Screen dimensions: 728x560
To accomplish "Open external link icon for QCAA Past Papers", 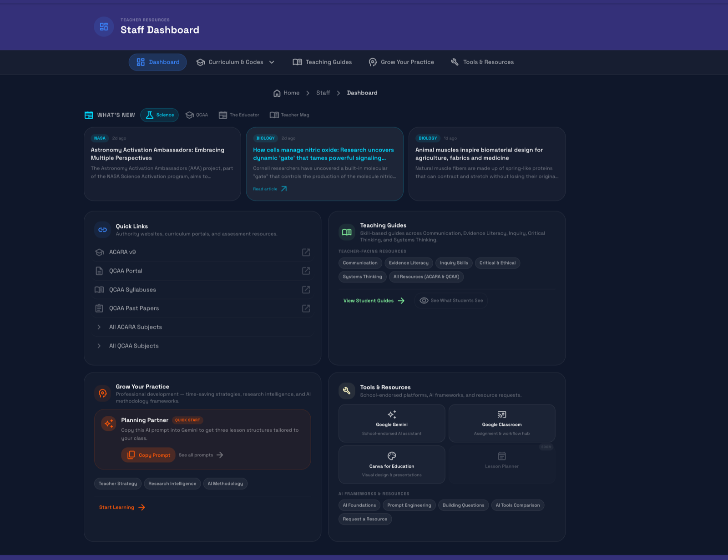I will tap(306, 308).
